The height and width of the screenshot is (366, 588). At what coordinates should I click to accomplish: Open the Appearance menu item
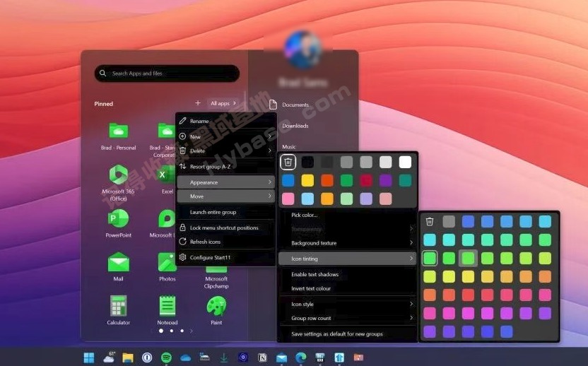(x=225, y=182)
